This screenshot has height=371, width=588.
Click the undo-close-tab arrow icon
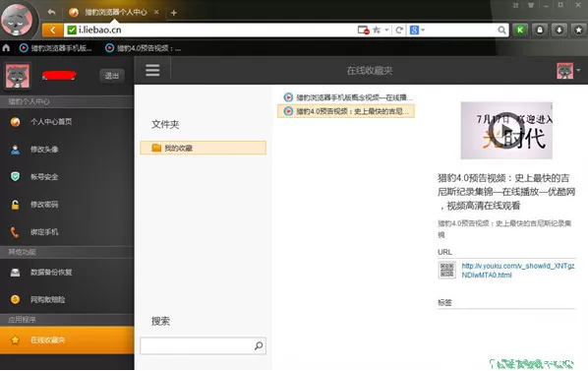pos(52,12)
